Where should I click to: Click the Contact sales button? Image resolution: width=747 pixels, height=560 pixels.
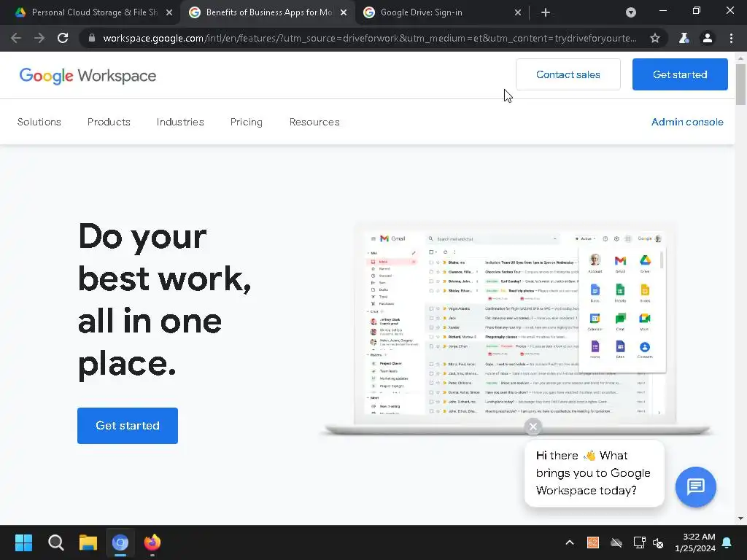[568, 74]
